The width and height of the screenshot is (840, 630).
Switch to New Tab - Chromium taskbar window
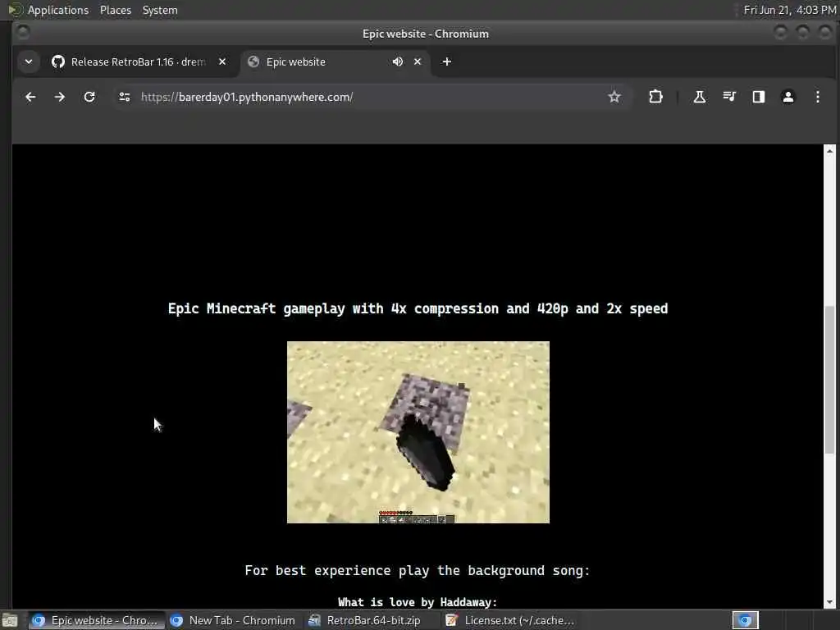click(x=234, y=620)
